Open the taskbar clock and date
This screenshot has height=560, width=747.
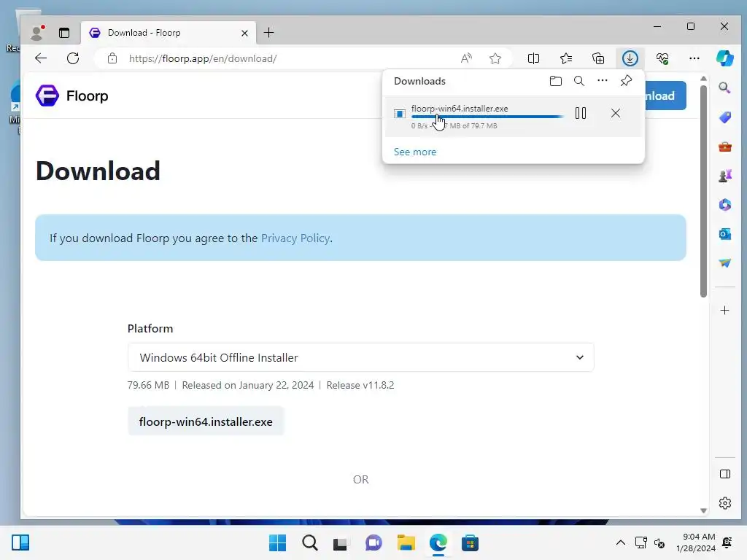tap(695, 542)
